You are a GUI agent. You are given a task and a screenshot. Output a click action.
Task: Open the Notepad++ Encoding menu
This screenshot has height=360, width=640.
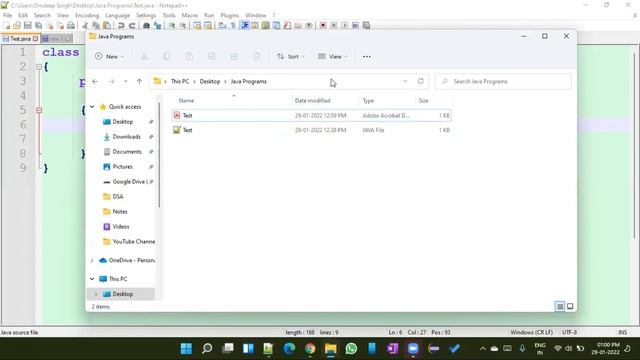87,15
